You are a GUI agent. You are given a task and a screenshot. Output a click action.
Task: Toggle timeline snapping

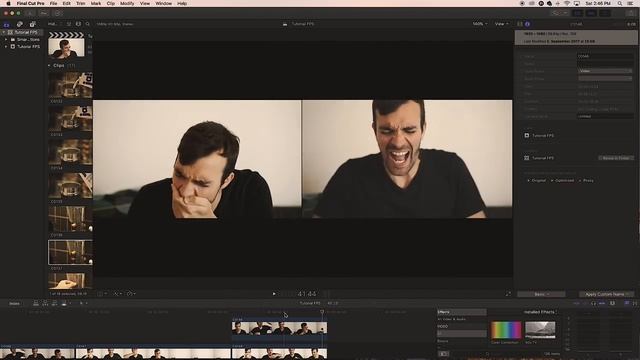602,303
